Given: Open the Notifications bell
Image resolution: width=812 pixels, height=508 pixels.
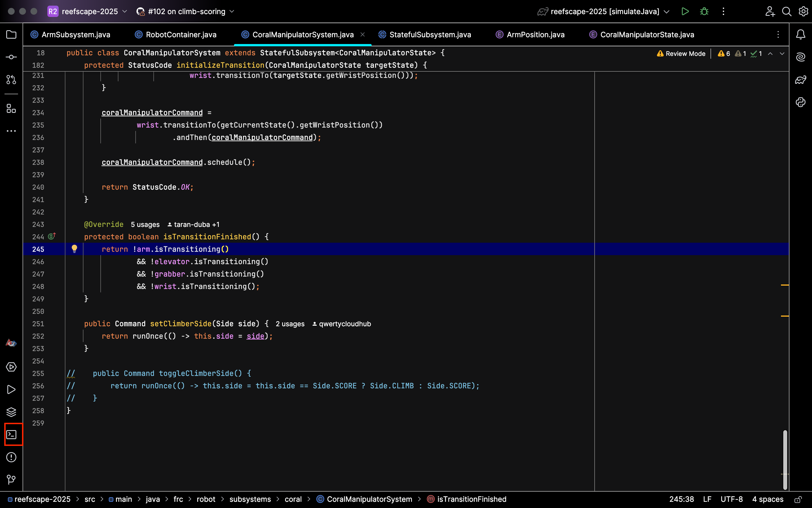Looking at the screenshot, I should coord(801,35).
